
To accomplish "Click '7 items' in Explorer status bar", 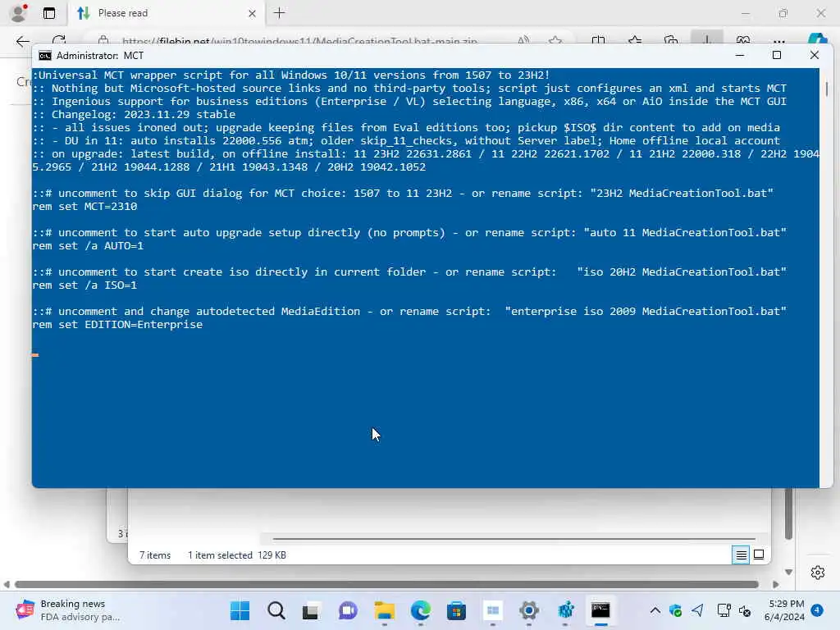I will click(x=155, y=555).
